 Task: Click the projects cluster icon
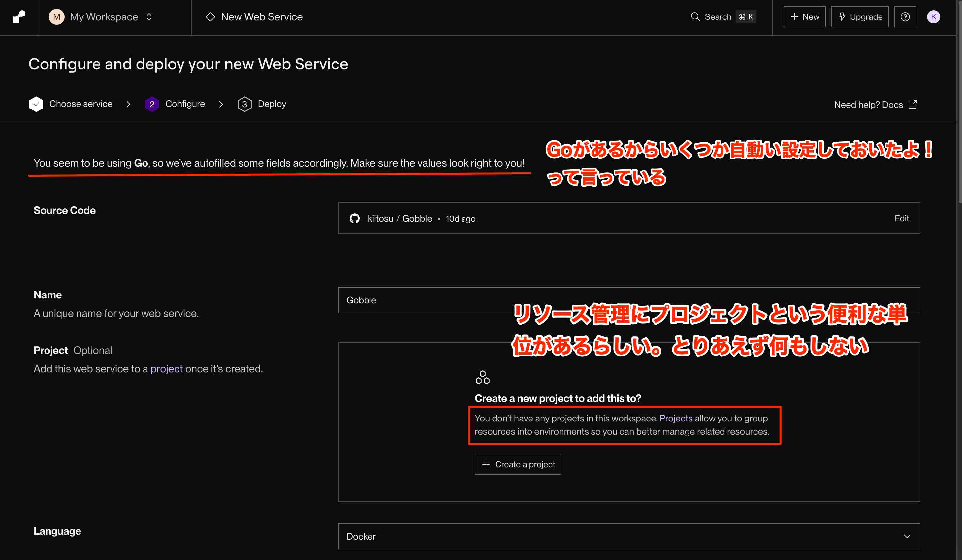[483, 377]
